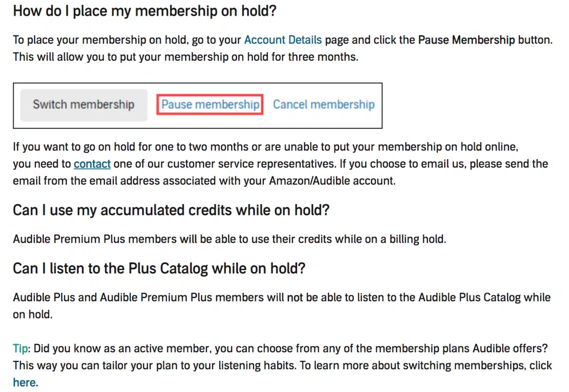Click the sentence about credits during a billing hold
Screen dimensions: 569x392
(229, 239)
